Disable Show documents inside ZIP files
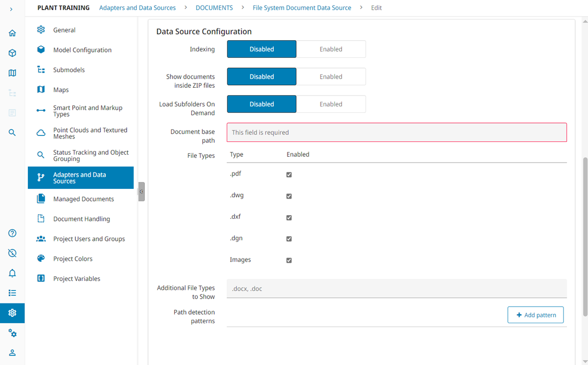The height and width of the screenshot is (365, 588). pyautogui.click(x=262, y=77)
